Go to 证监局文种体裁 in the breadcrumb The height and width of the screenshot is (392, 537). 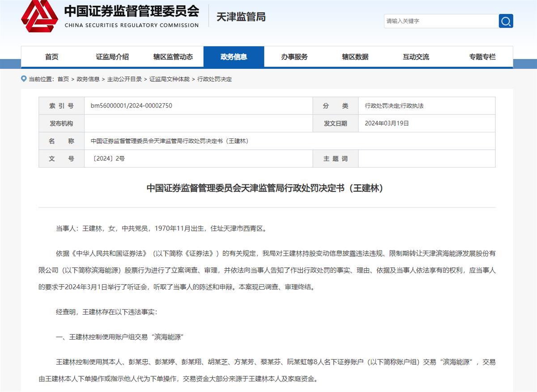[169, 79]
